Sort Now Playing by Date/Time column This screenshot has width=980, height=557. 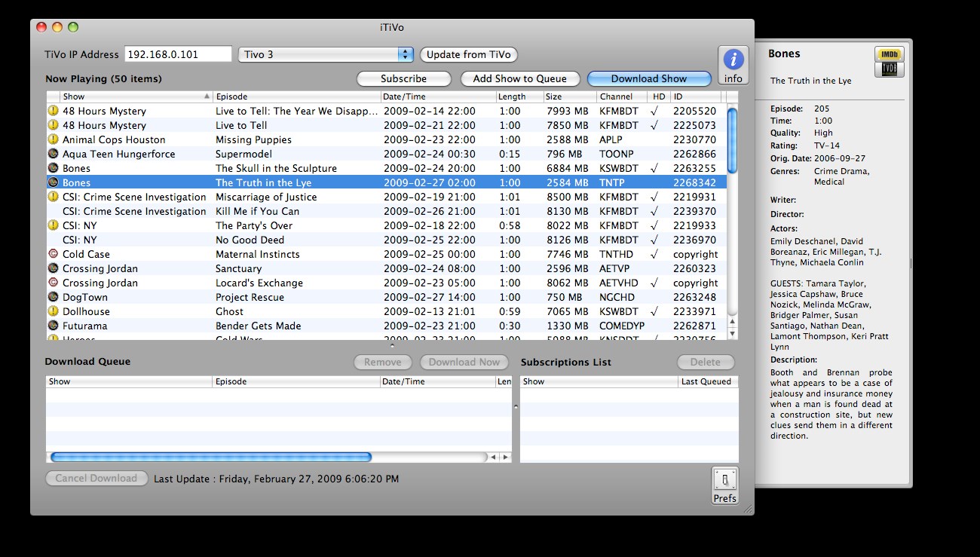[438, 96]
